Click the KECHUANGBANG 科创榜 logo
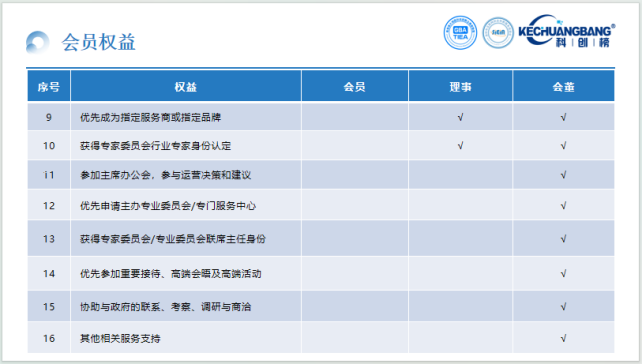Viewport: 642px width, 364px height. [x=567, y=31]
